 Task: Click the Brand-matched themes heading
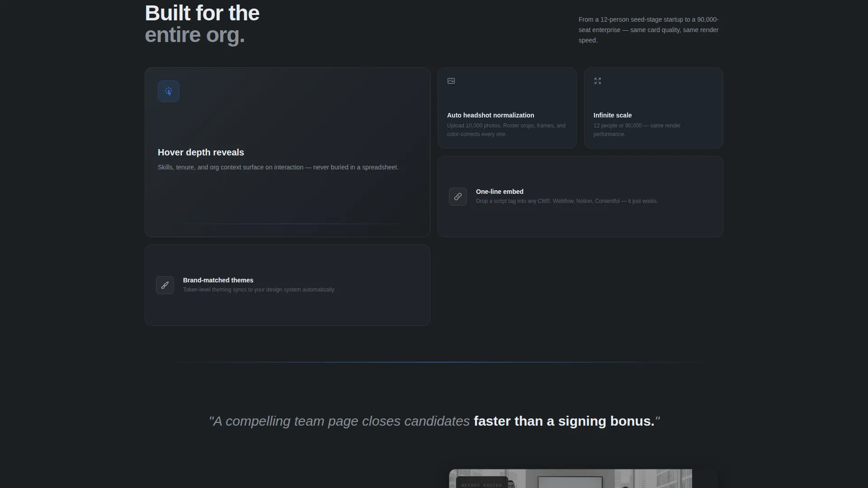click(x=218, y=280)
